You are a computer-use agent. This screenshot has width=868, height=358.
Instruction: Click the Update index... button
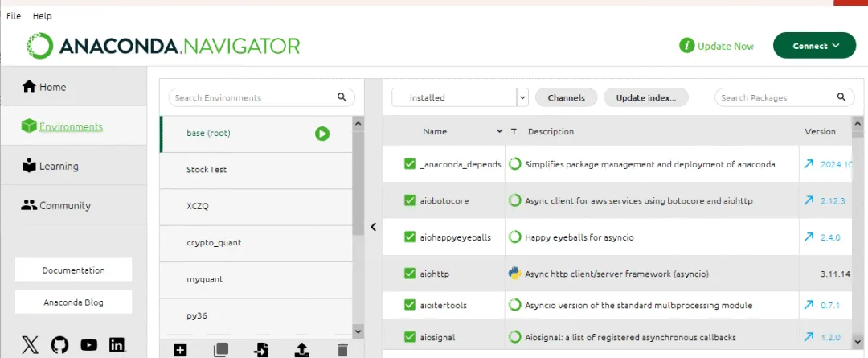click(x=646, y=97)
